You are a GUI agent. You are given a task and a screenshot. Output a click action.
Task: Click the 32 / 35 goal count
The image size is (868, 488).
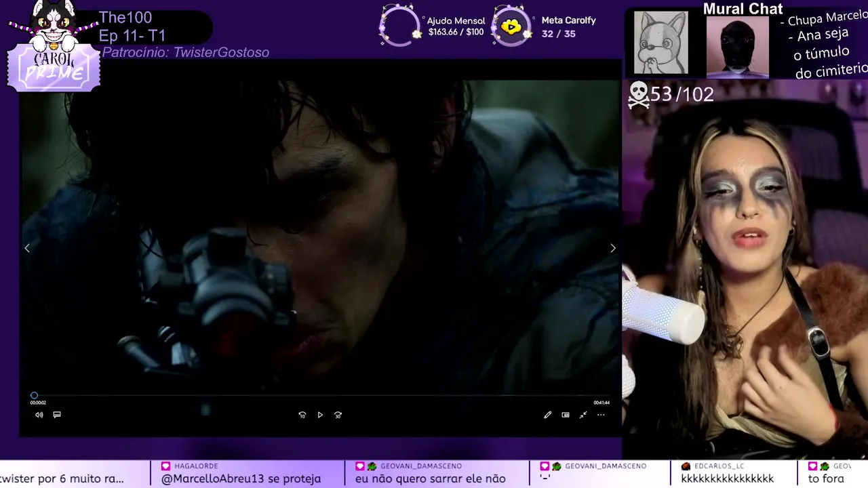(x=559, y=33)
